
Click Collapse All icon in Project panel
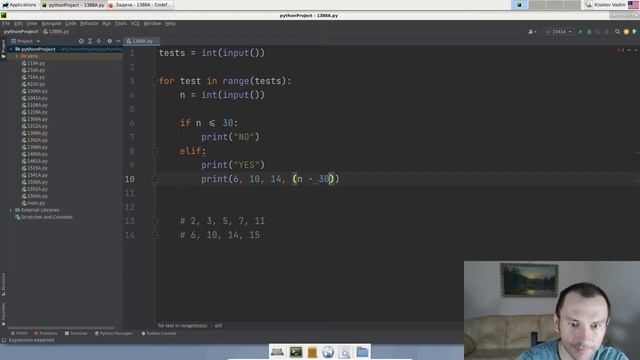point(98,41)
